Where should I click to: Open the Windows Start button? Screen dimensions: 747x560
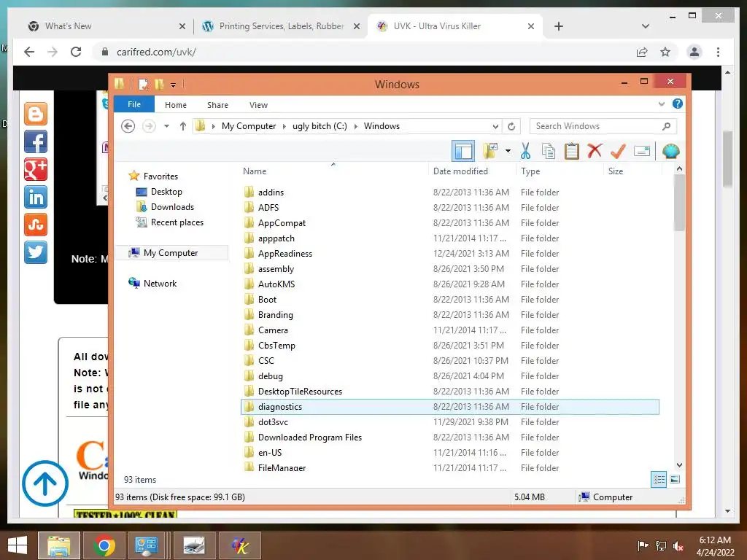[x=18, y=545]
